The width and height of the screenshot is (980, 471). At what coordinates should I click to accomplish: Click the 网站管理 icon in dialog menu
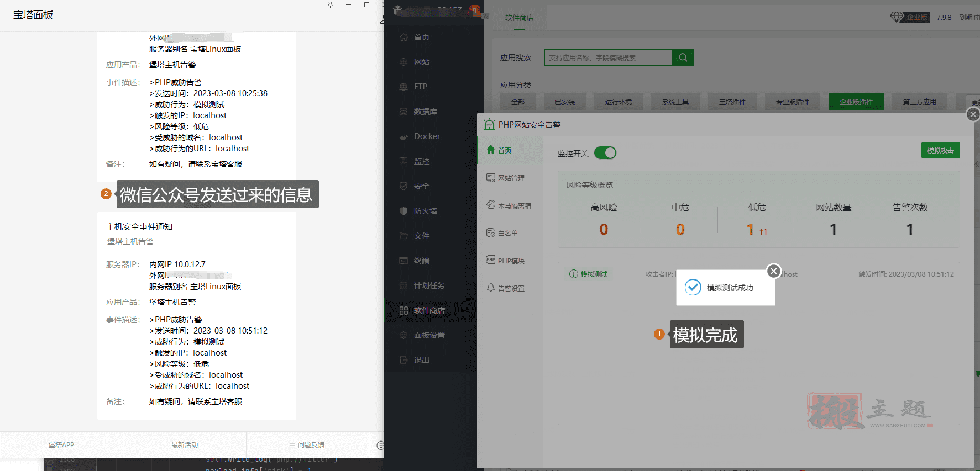[490, 178]
